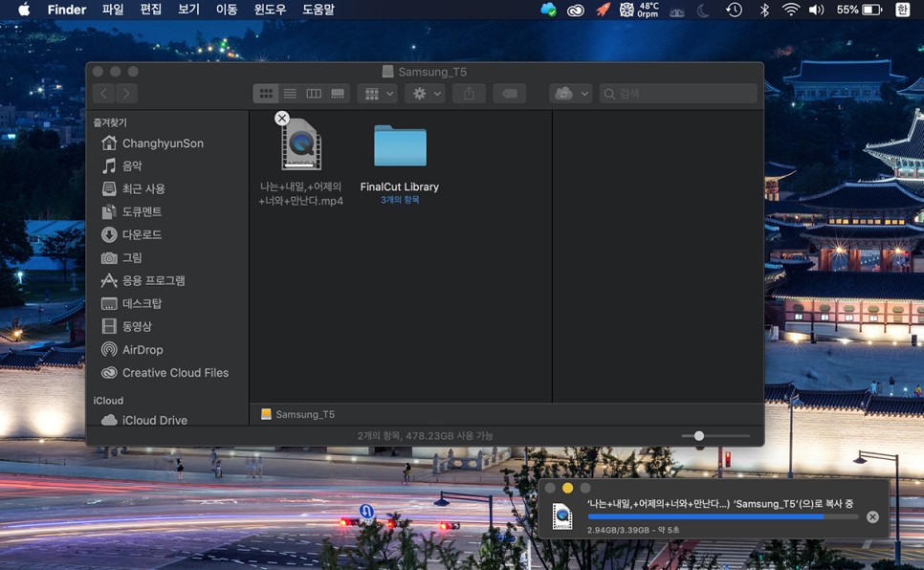Switch to list view
Screen dimensions: 924x570
coord(290,93)
